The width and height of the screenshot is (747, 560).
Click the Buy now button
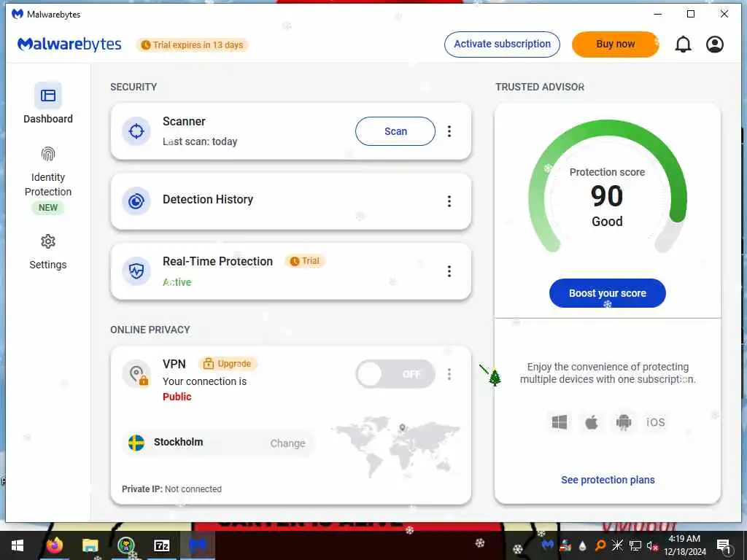click(x=616, y=44)
